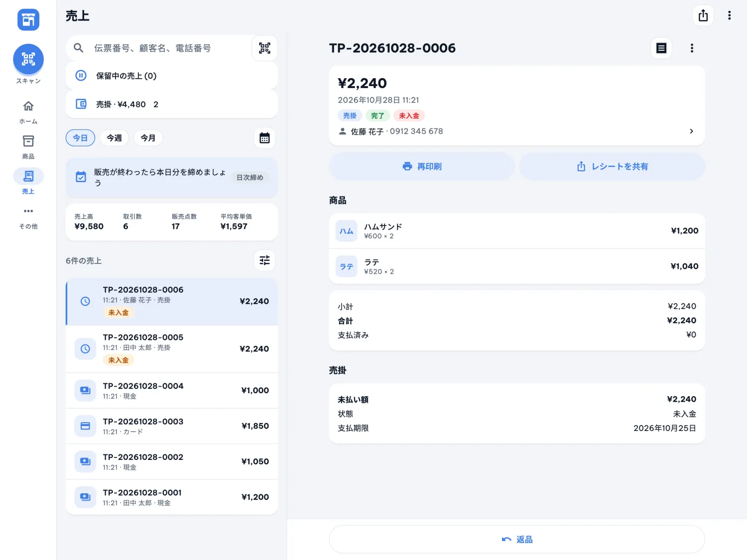Screen dimensions: 747x560
Task: Select sale TP-20261028-0005 in list
Action: 172,349
